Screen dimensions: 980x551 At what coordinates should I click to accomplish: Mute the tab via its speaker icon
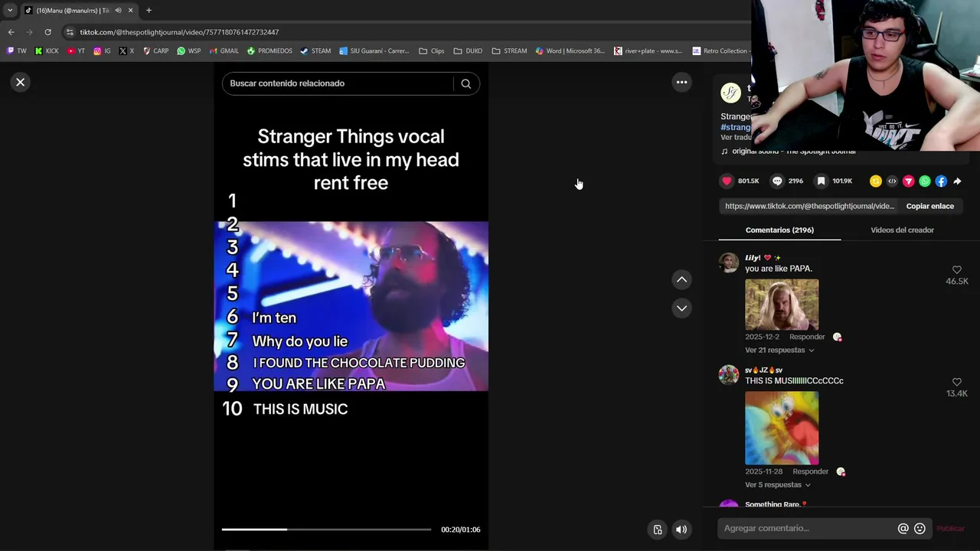(118, 10)
